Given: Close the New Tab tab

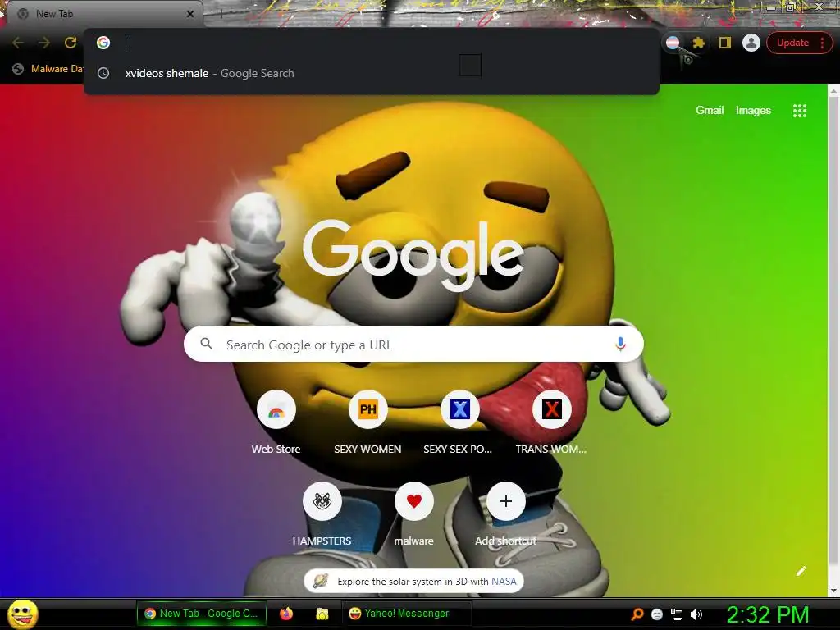Looking at the screenshot, I should 190,14.
